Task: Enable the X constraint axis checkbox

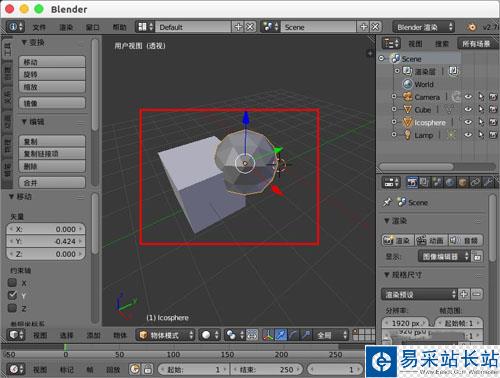Action: (x=12, y=283)
